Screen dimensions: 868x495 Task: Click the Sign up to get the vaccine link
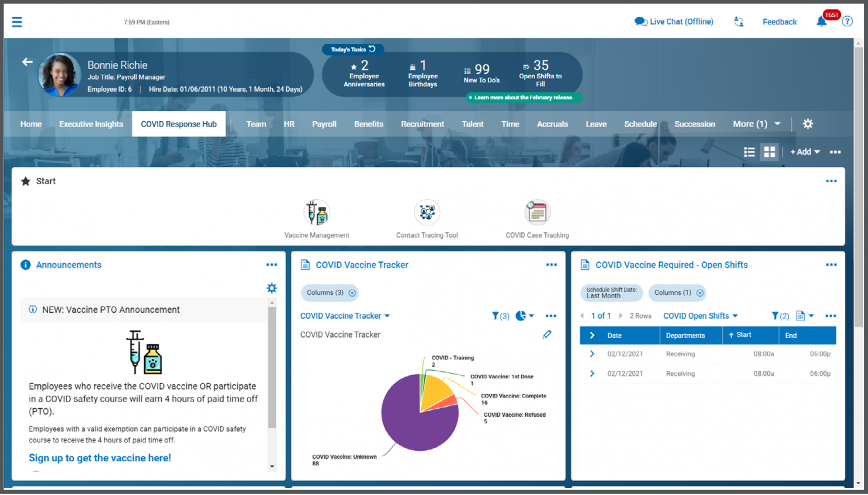99,458
